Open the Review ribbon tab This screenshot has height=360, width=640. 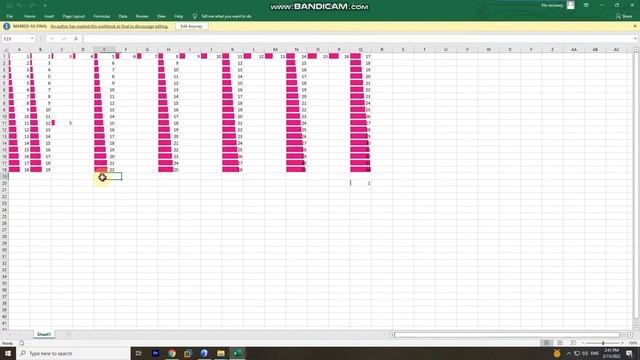[x=142, y=16]
